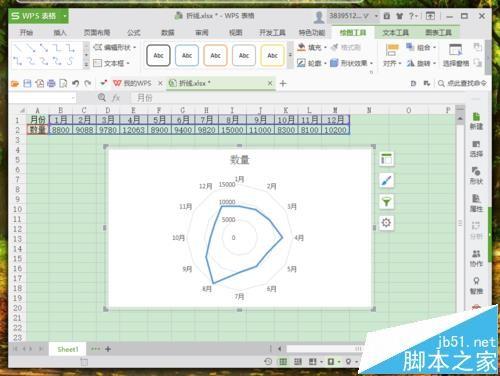Select the Sheet1 worksheet tab
The image size is (500, 376).
pos(68,349)
